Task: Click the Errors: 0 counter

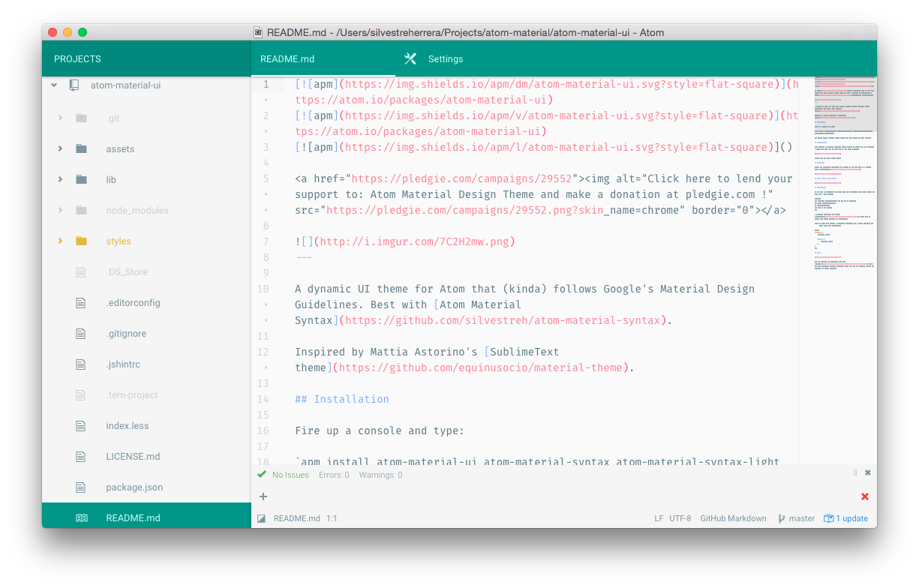Action: click(334, 475)
